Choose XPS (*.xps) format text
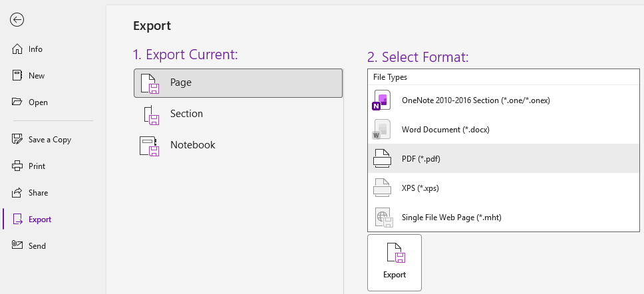This screenshot has width=644, height=294. (x=420, y=188)
